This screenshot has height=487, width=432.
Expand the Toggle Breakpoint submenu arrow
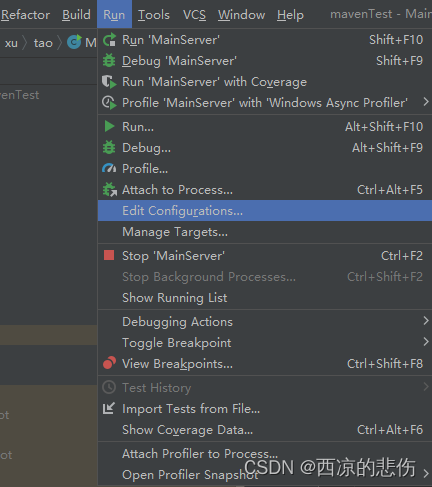(x=426, y=342)
